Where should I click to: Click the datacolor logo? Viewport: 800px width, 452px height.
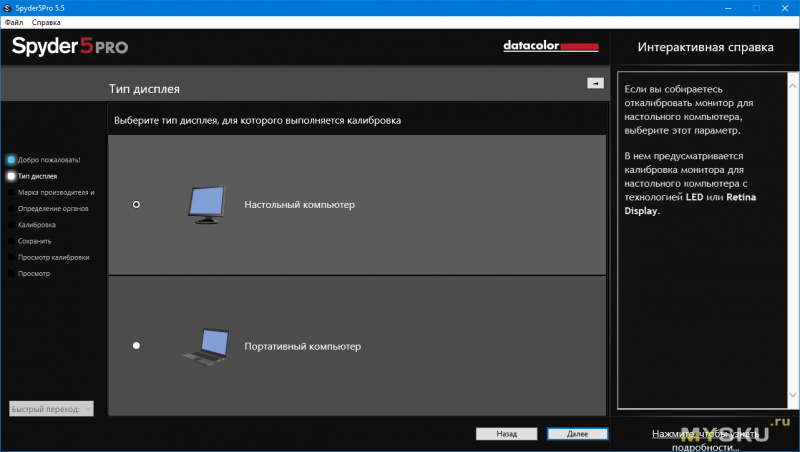pyautogui.click(x=551, y=46)
